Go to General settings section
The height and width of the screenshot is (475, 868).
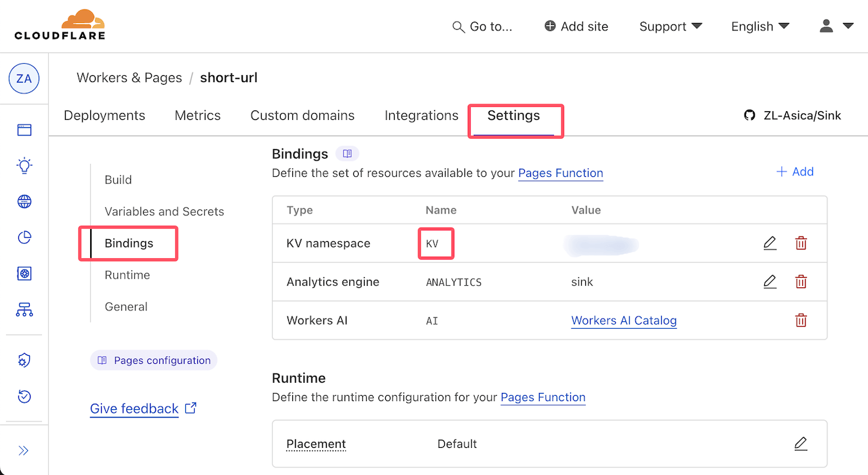126,307
